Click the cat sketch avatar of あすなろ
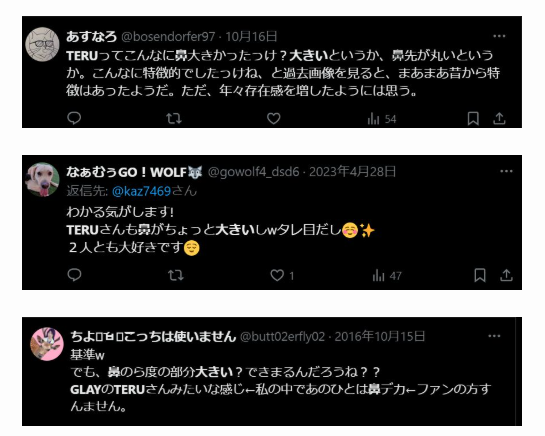 42,45
